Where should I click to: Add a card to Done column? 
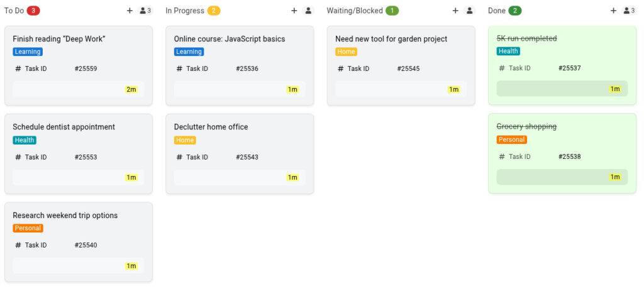point(614,11)
